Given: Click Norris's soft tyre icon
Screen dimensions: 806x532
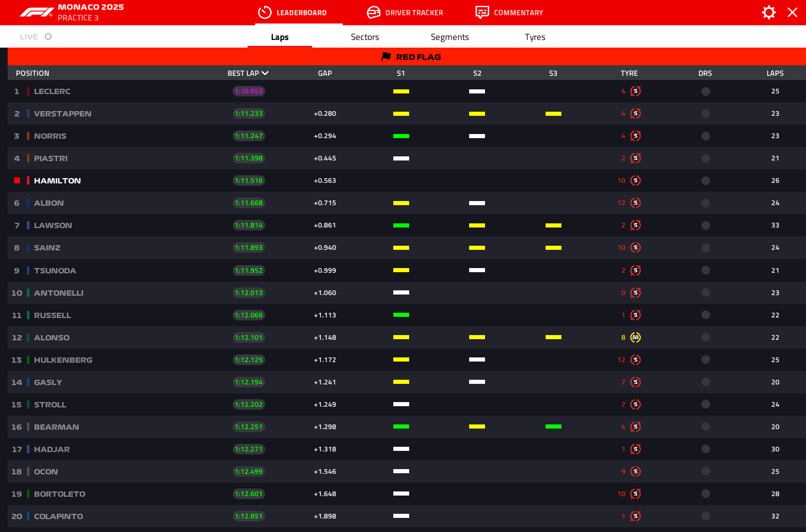Looking at the screenshot, I should (x=636, y=136).
